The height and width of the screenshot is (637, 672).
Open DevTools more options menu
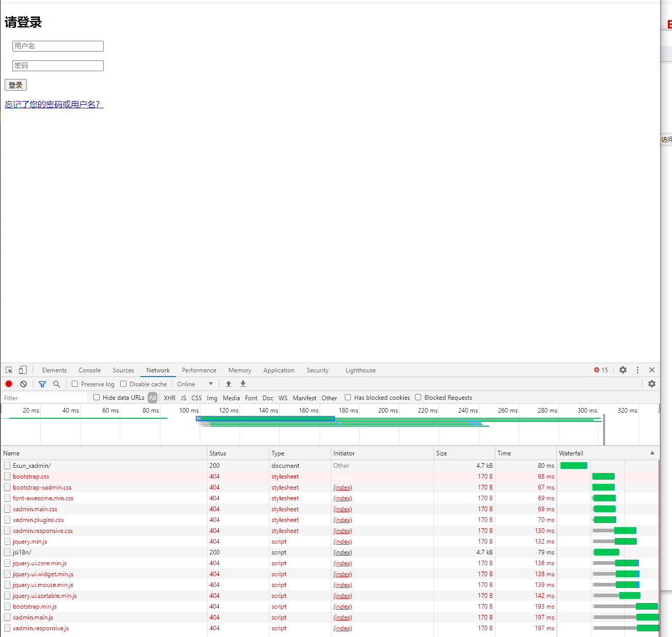point(637,370)
